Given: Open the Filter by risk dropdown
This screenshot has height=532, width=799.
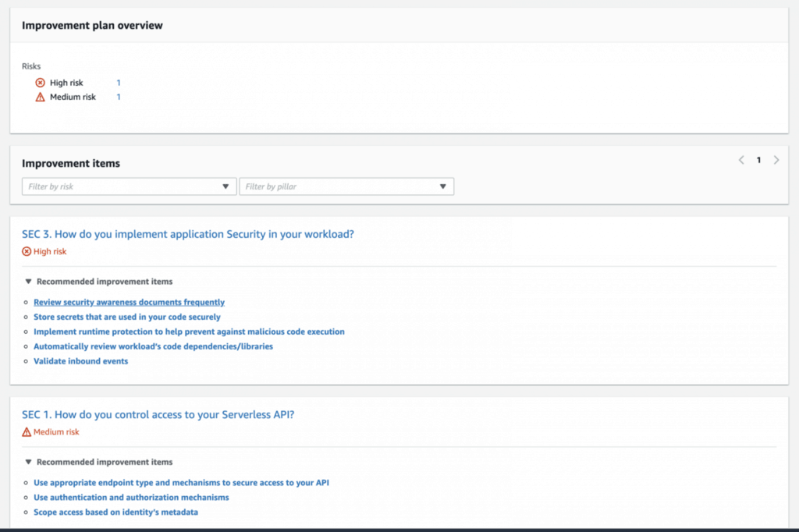Looking at the screenshot, I should (x=129, y=186).
